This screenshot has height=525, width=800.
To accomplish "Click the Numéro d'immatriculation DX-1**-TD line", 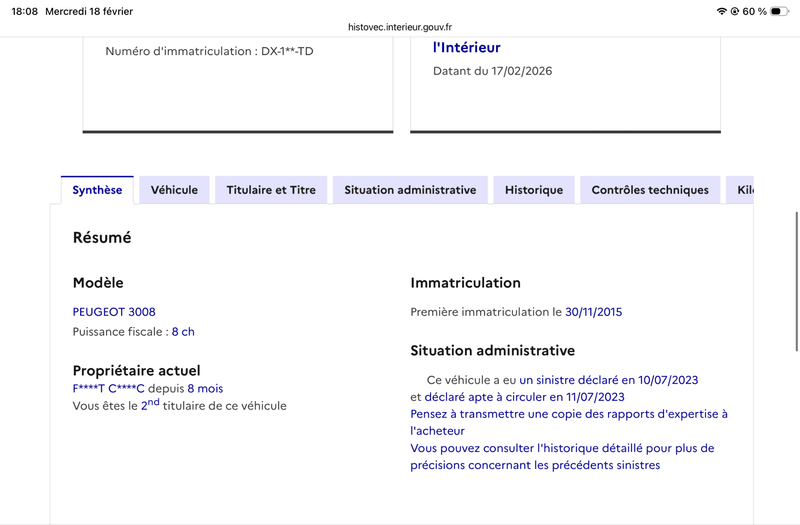I will pyautogui.click(x=209, y=51).
